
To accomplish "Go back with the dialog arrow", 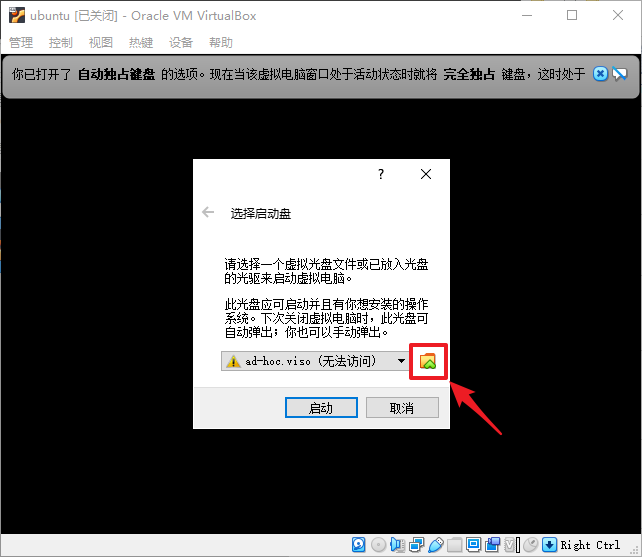I will 208,212.
